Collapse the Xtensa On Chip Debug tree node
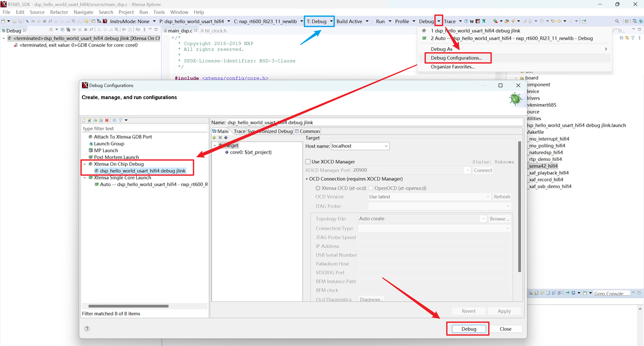The width and height of the screenshot is (644, 346). [85, 164]
